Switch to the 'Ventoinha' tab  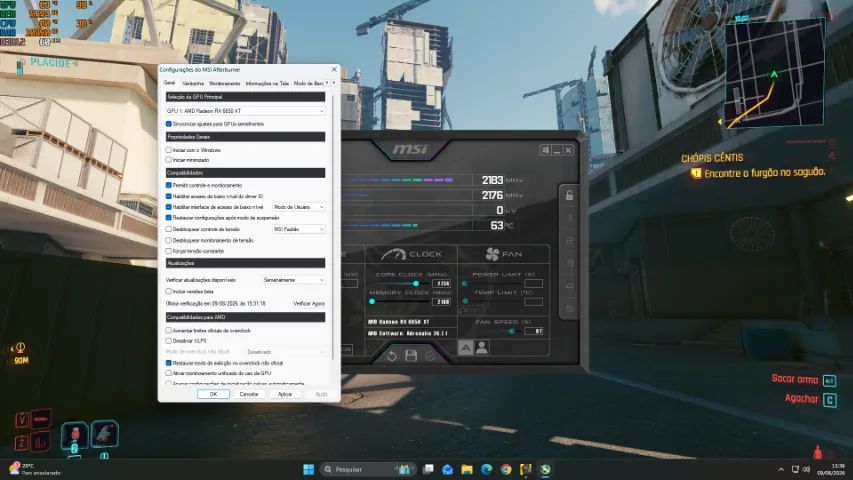click(x=193, y=84)
